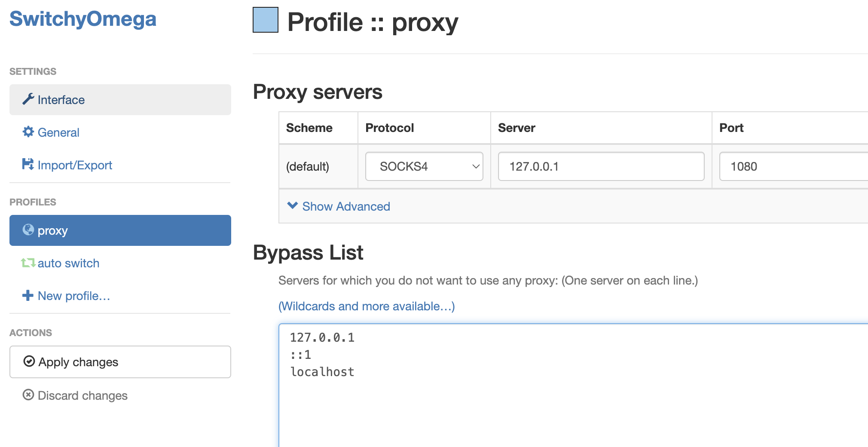Click the localhost line in bypass list
Viewport: 868px width, 447px height.
(x=322, y=372)
